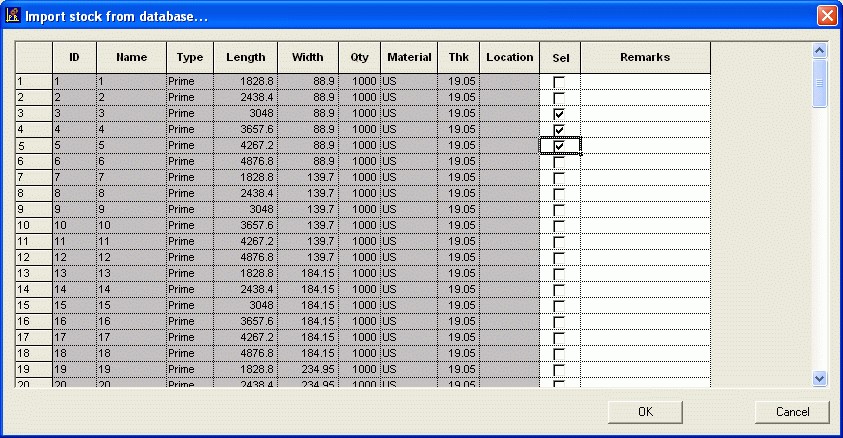The width and height of the screenshot is (843, 438).
Task: Click the application icon in title bar
Action: point(13,16)
